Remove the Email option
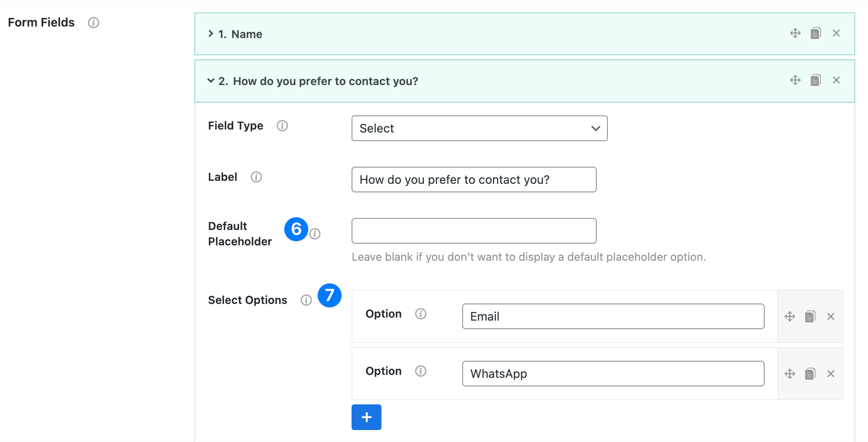 click(830, 317)
